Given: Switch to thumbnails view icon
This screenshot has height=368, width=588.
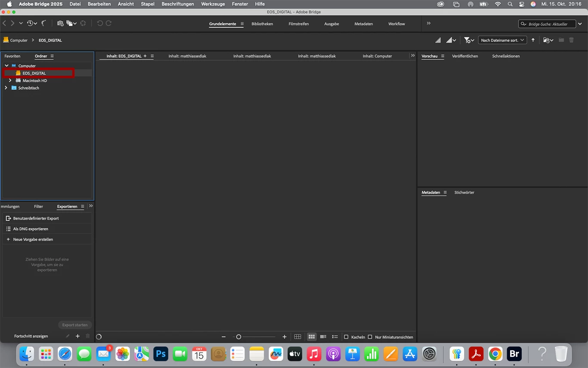Looking at the screenshot, I should 312,337.
